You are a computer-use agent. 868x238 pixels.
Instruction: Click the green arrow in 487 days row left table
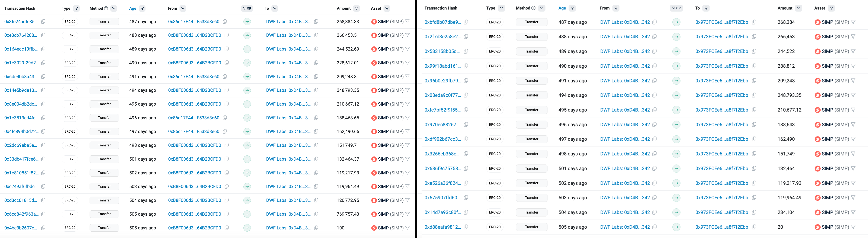247,22
